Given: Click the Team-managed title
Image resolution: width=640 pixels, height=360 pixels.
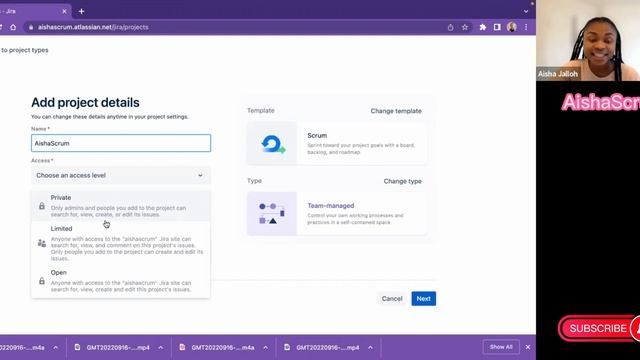Looking at the screenshot, I should pos(331,206).
